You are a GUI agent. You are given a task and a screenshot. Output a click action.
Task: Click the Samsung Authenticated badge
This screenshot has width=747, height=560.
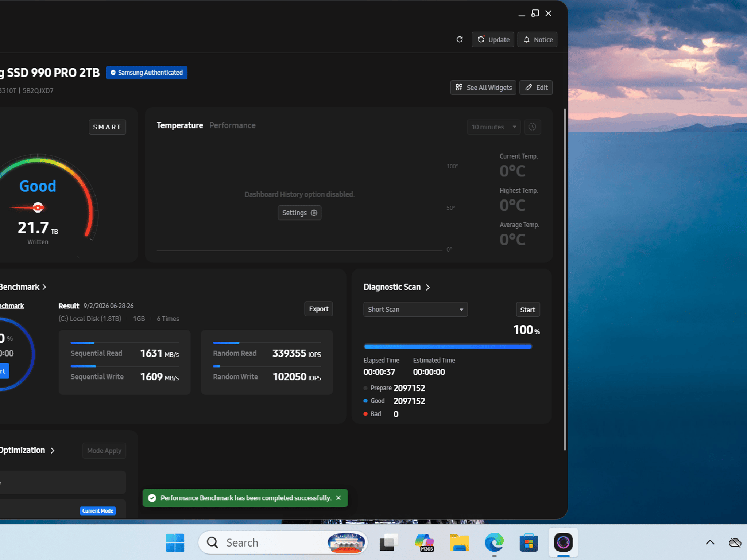147,73
